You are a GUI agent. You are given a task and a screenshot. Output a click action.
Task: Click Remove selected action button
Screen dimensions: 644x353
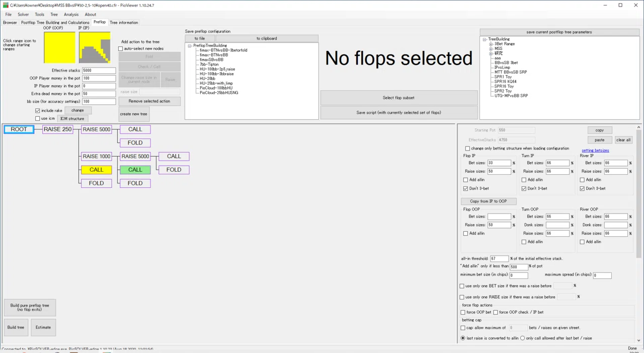(149, 101)
